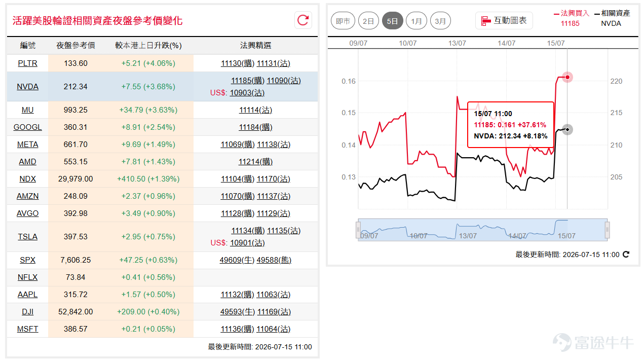Viewport: 644px width, 361px height.
Task: Open warrant 11137(沽) for AMZN
Action: point(274,196)
